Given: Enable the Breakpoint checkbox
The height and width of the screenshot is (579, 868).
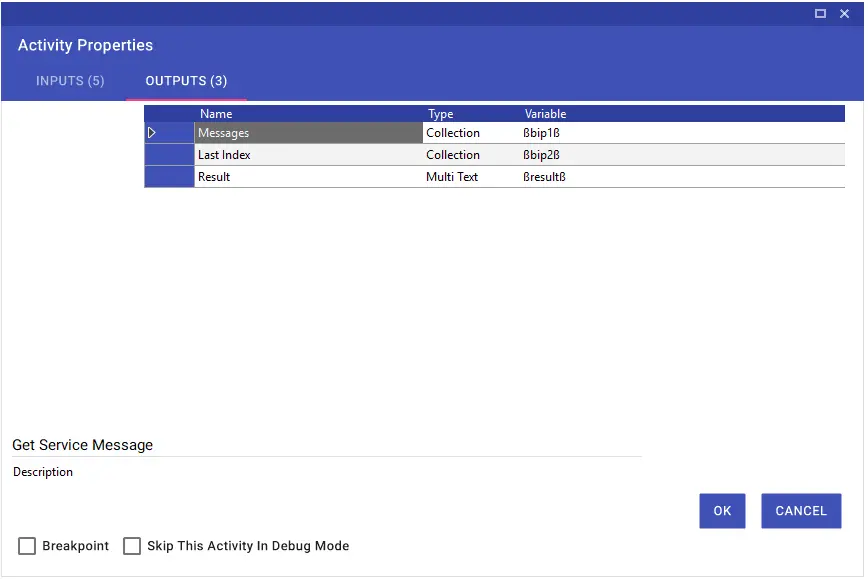Looking at the screenshot, I should (x=27, y=546).
